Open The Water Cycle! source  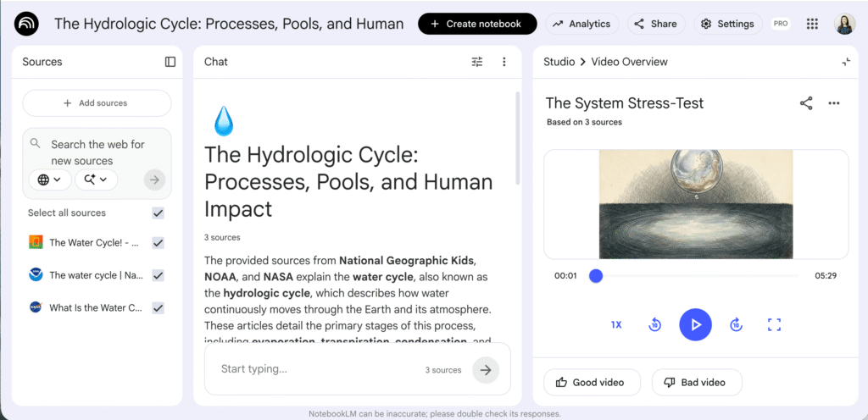[93, 243]
